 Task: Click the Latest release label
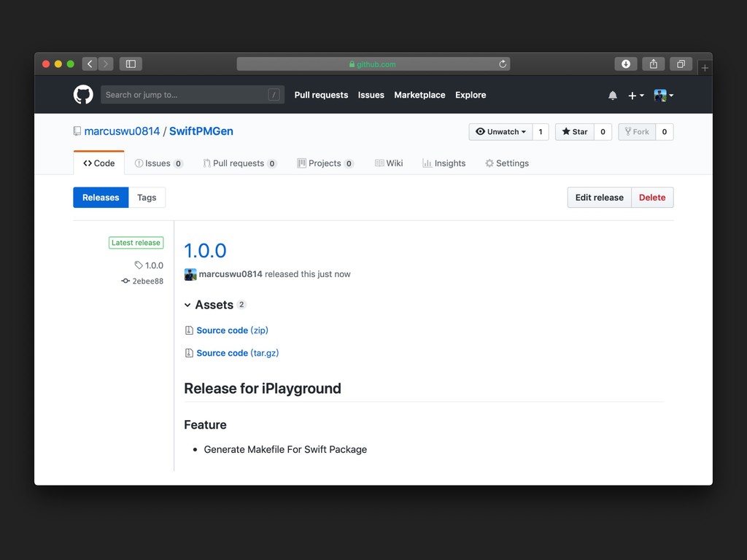click(x=136, y=243)
